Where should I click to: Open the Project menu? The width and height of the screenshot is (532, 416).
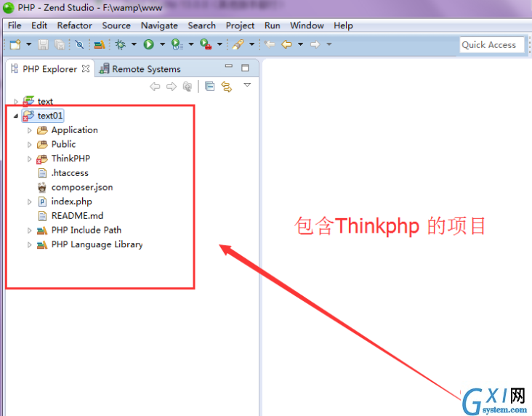241,25
